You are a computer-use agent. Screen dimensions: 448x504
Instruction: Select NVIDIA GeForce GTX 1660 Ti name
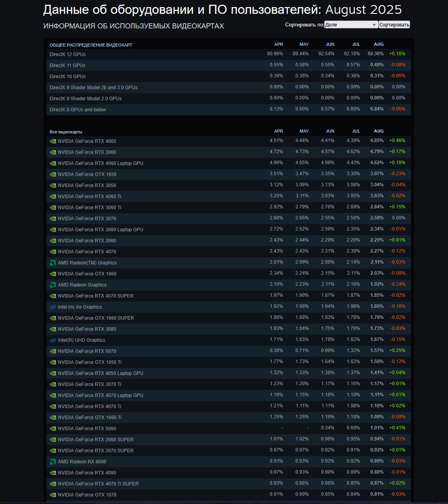point(90,417)
